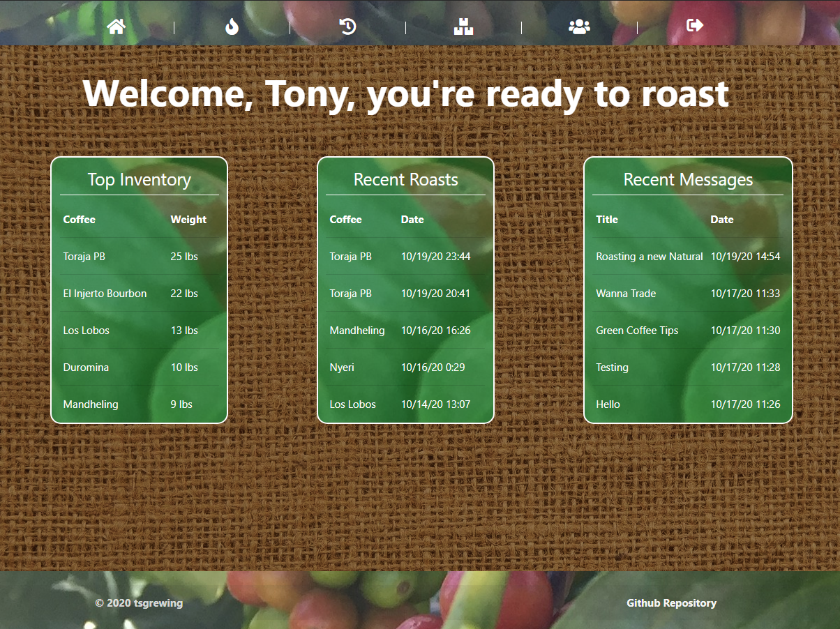
Task: Open the inventory boxes icon
Action: (463, 26)
